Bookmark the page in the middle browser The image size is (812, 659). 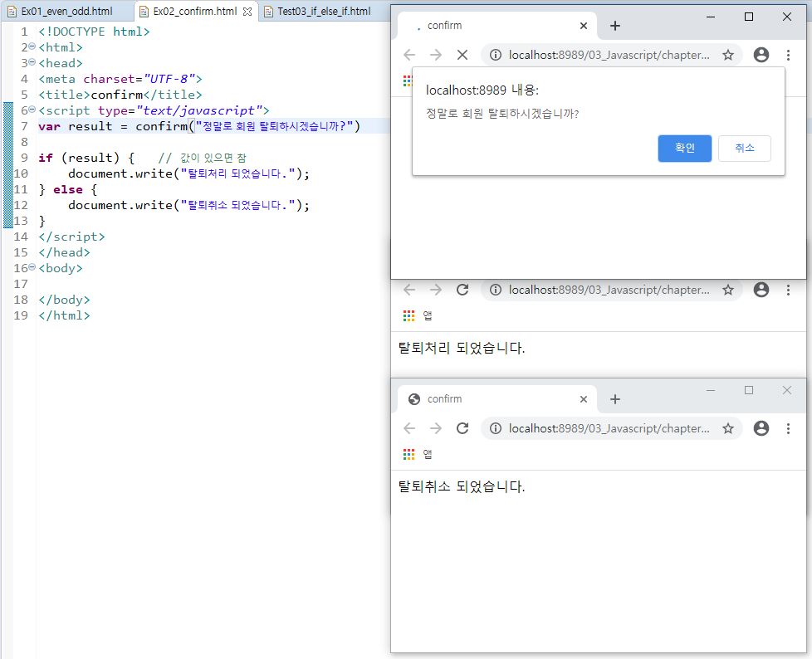728,290
